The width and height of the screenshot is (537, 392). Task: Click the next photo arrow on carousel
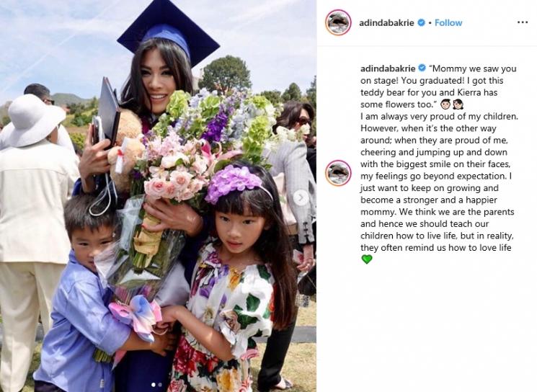(301, 197)
